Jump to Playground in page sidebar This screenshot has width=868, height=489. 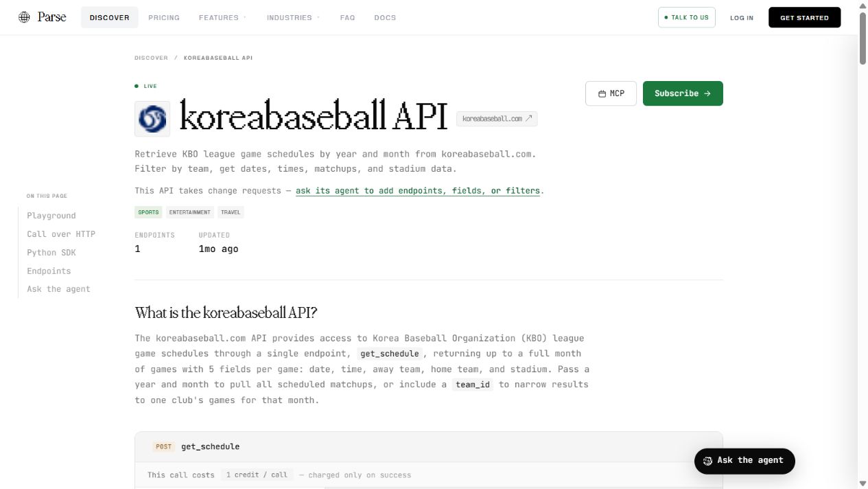(x=51, y=216)
